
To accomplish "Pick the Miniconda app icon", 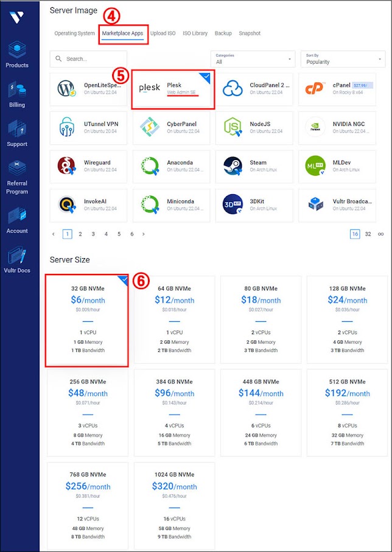I will click(x=150, y=204).
